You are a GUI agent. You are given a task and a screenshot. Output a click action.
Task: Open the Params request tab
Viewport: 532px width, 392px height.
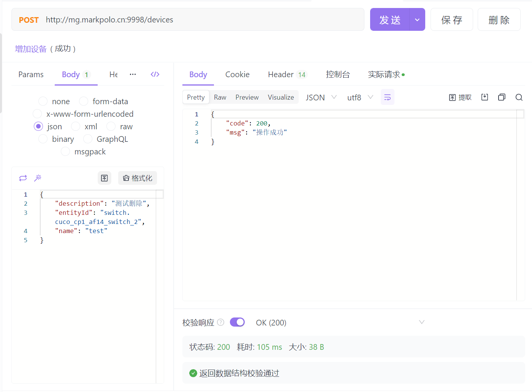pos(31,75)
